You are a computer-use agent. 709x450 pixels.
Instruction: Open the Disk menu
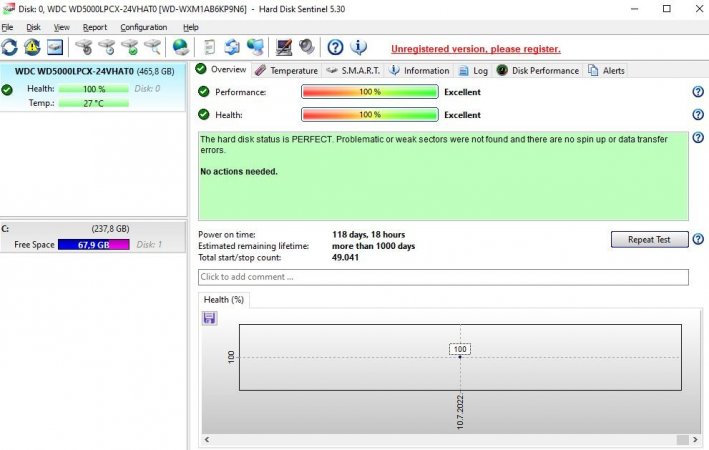[x=33, y=27]
